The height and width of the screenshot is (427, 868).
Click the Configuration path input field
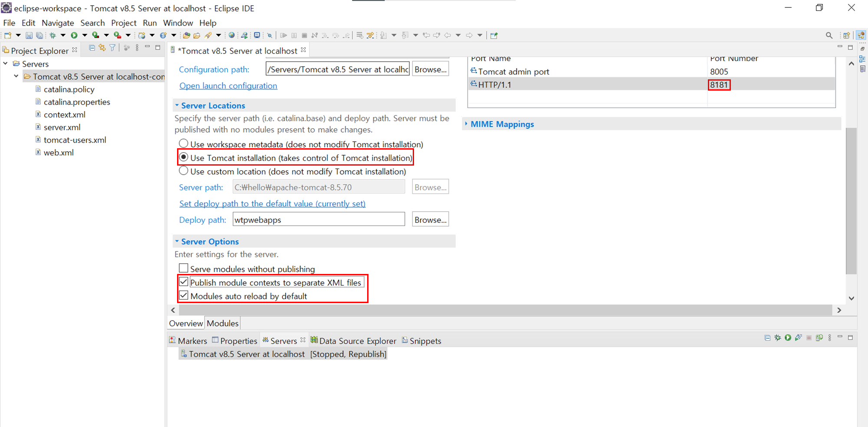coord(337,69)
